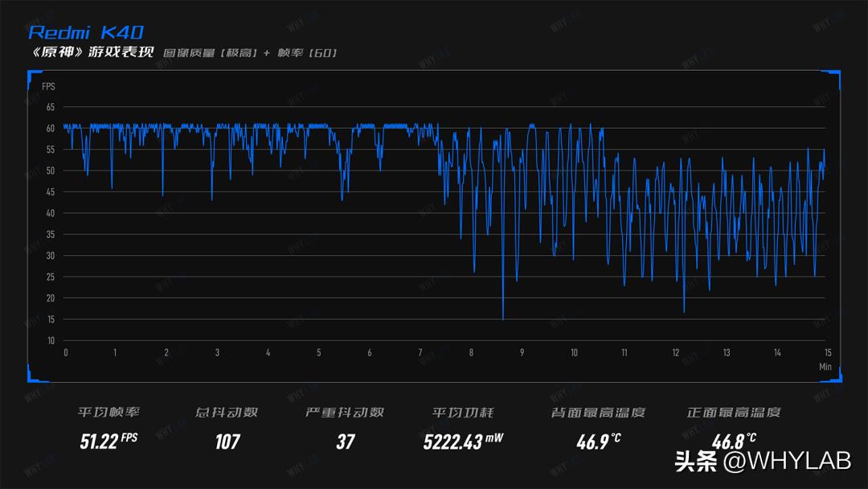This screenshot has height=489, width=868.
Task: Click the 20 FPS axis tick
Action: coord(51,298)
